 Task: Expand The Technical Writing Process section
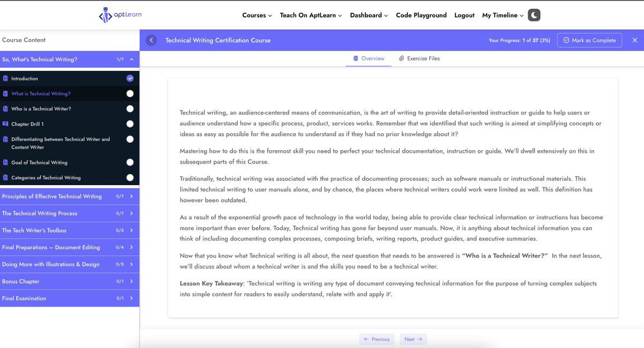click(x=70, y=213)
